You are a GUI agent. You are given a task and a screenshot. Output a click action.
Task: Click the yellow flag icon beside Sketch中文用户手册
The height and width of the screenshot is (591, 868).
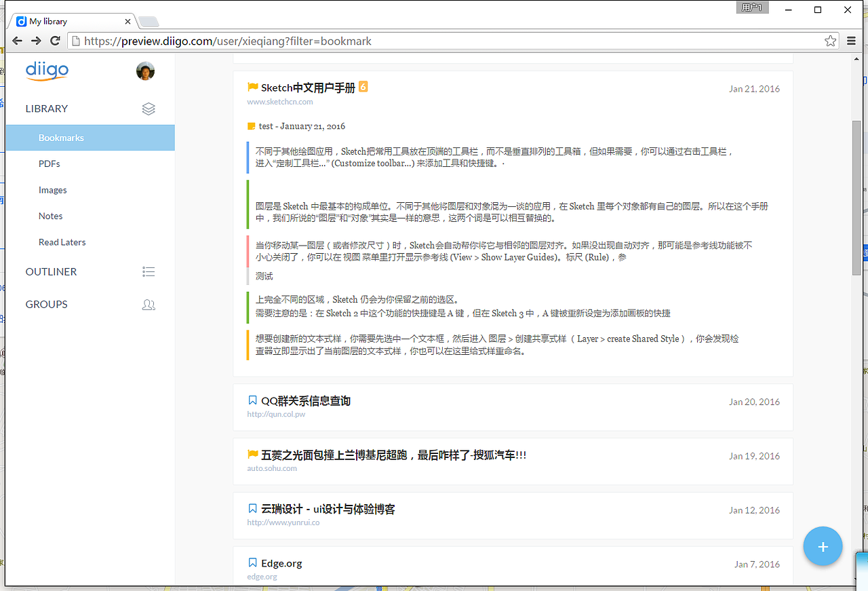click(253, 88)
